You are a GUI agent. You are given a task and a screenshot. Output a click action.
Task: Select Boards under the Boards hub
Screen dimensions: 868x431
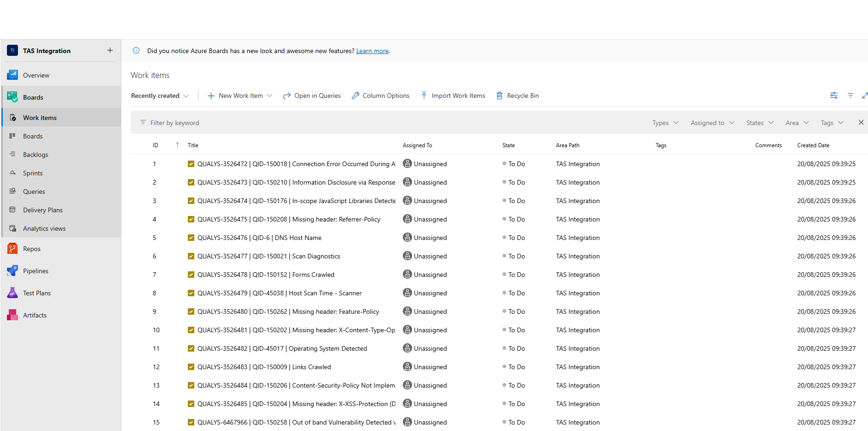[61, 136]
